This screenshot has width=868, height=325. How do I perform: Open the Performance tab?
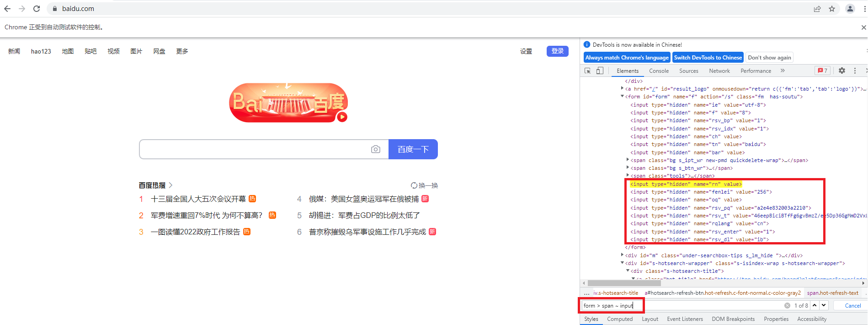coord(756,71)
